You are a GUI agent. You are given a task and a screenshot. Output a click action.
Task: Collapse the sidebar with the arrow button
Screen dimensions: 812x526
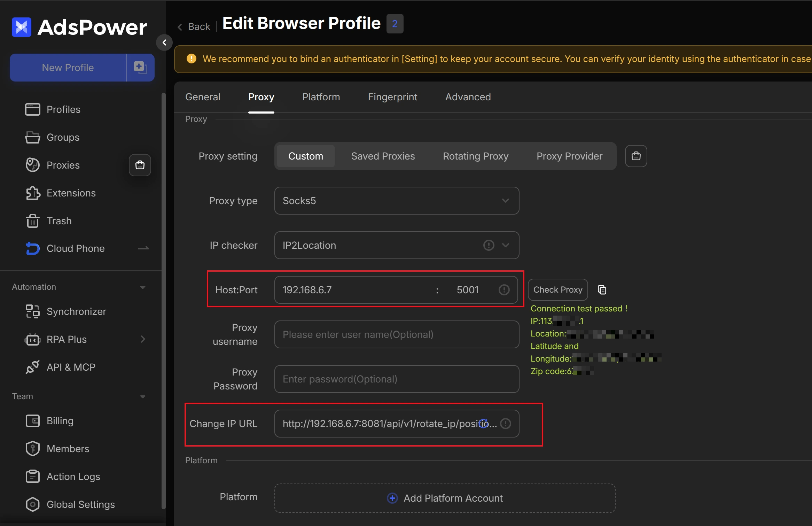tap(164, 42)
